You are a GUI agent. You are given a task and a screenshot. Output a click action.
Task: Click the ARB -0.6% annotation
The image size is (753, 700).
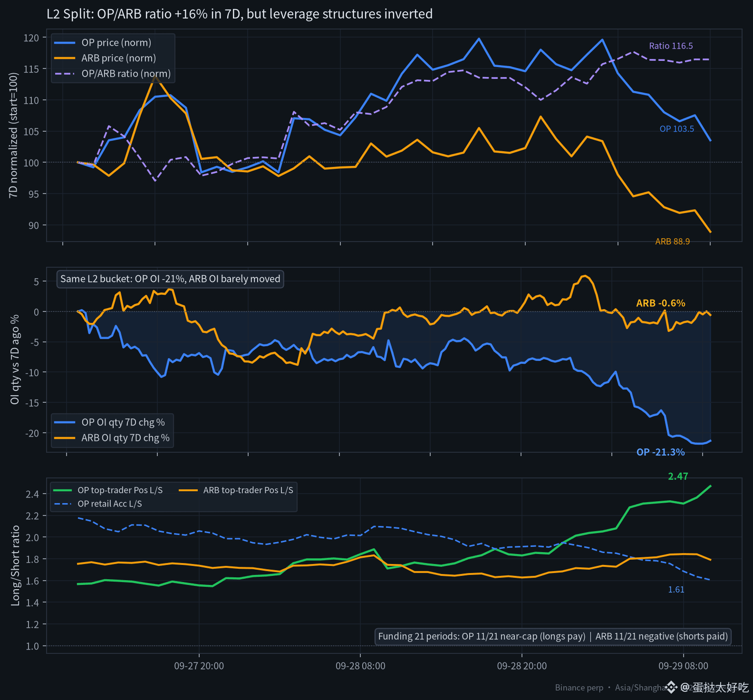pos(661,303)
